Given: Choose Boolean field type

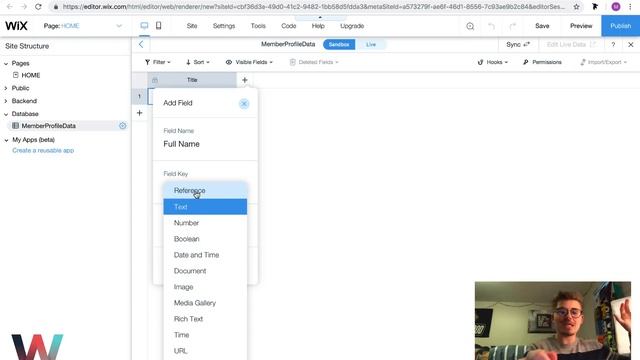Looking at the screenshot, I should pyautogui.click(x=205, y=239).
